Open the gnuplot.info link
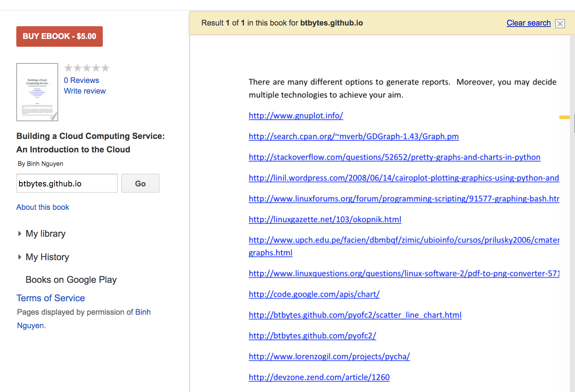The image size is (575, 392). (296, 116)
